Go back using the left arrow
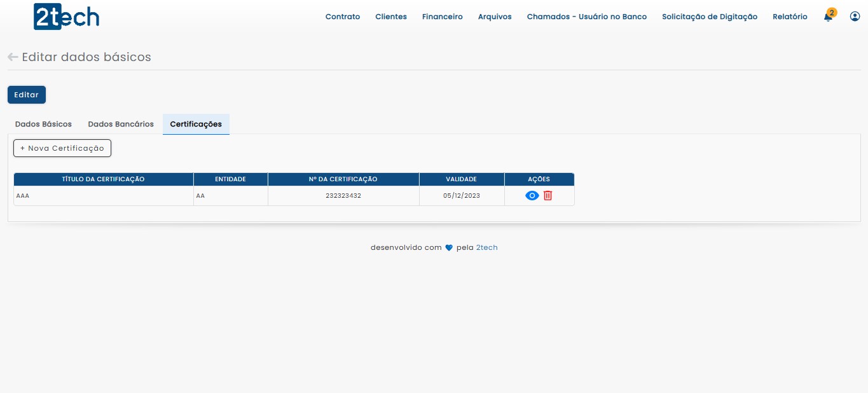 click(13, 57)
